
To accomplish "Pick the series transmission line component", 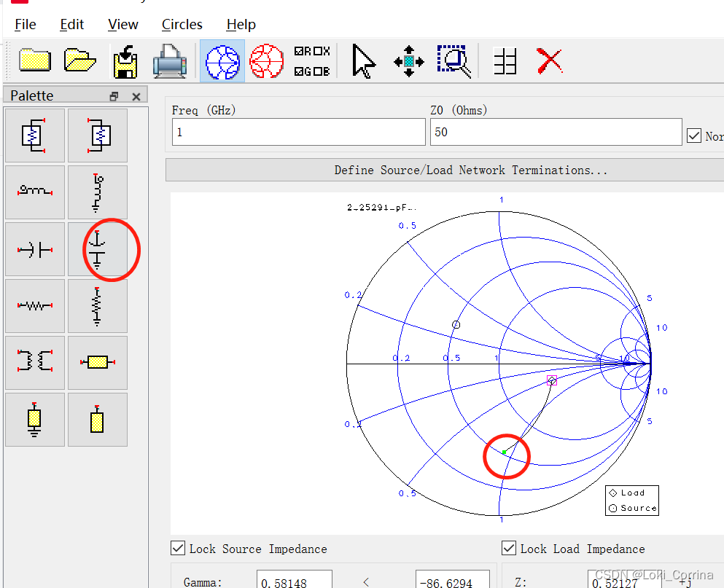I will pos(98,362).
